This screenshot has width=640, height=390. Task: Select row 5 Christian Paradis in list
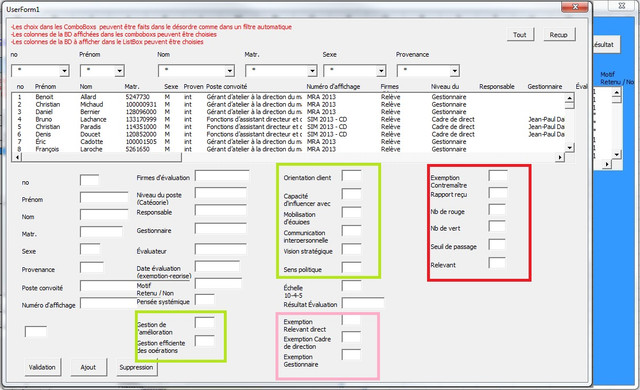click(288, 127)
